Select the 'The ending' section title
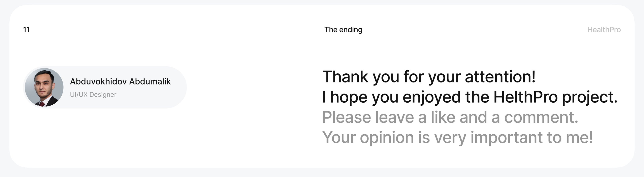The width and height of the screenshot is (644, 177). tap(343, 30)
